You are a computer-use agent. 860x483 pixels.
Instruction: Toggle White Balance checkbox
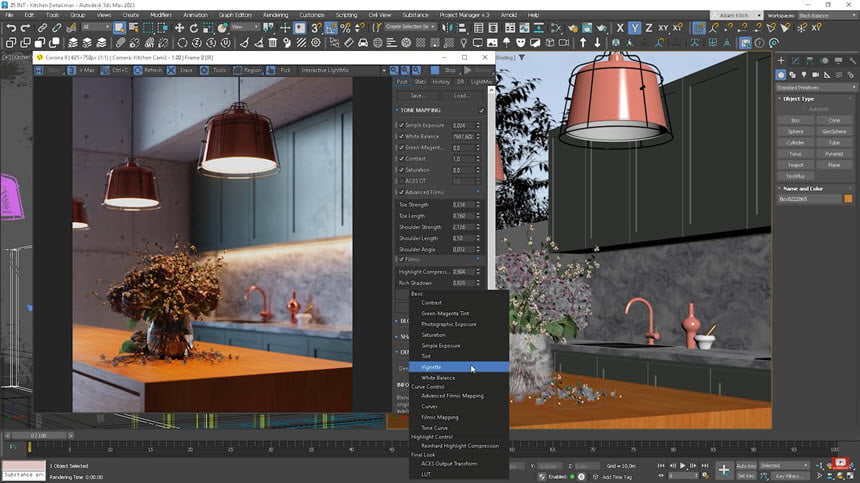coord(401,136)
